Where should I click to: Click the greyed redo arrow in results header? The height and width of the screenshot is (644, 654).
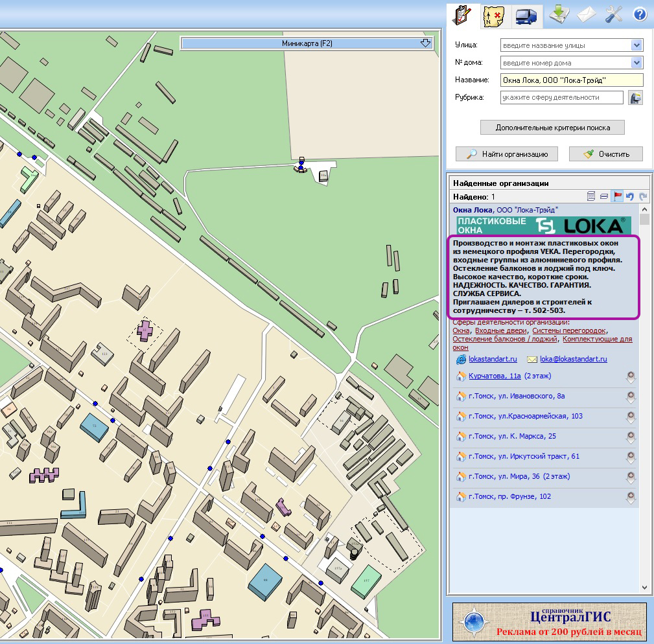coord(643,196)
